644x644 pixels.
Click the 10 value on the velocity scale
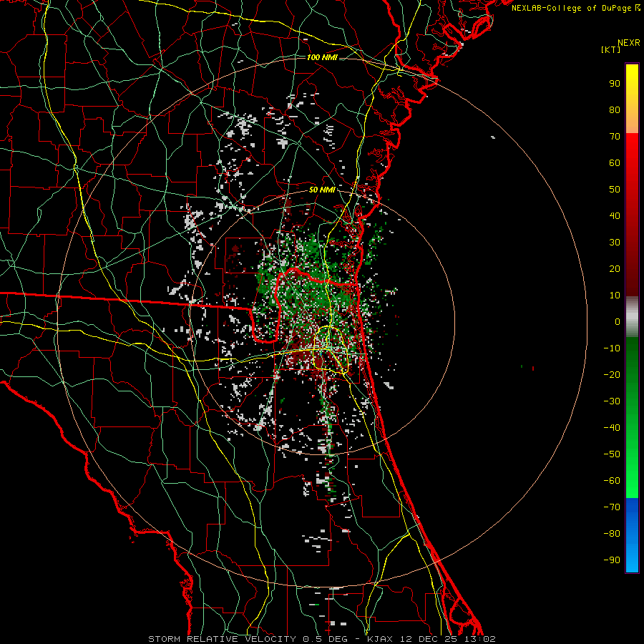pyautogui.click(x=615, y=296)
